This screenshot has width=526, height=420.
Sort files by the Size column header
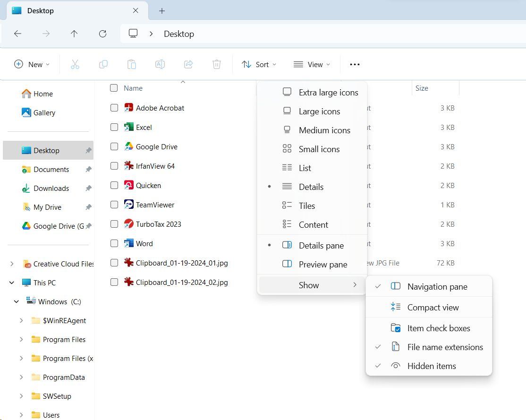(422, 88)
